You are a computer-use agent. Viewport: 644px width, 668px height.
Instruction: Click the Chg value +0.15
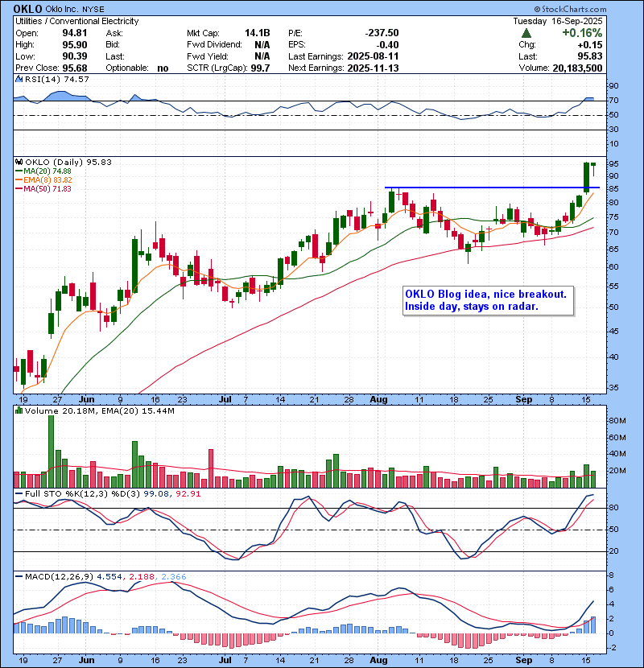point(590,45)
